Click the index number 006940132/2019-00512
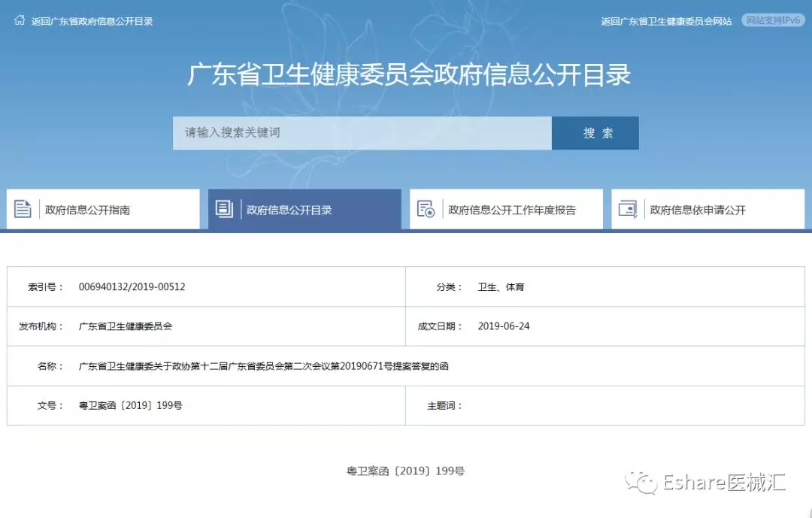The image size is (812, 518). click(132, 287)
